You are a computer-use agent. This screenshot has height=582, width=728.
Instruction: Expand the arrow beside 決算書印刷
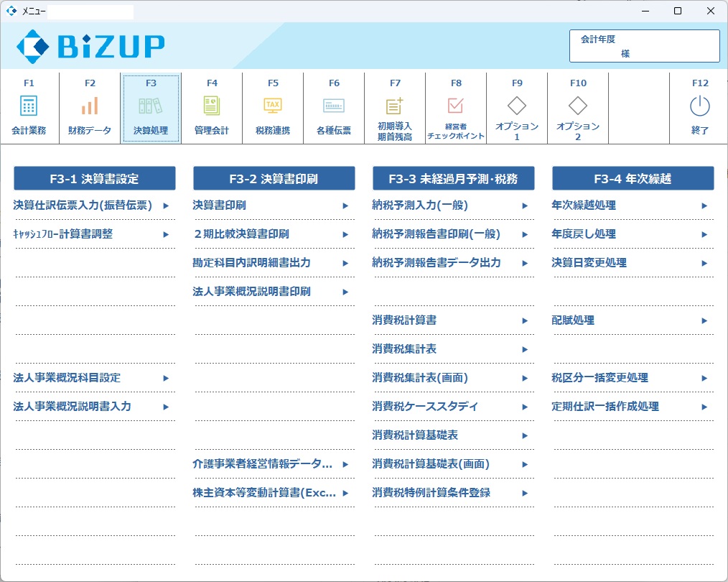pos(345,205)
